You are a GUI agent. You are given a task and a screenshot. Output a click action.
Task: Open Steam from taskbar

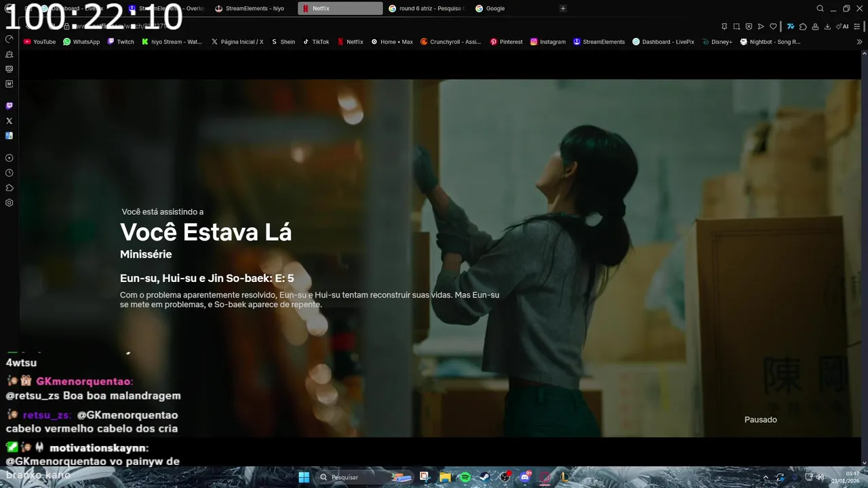coord(485,477)
